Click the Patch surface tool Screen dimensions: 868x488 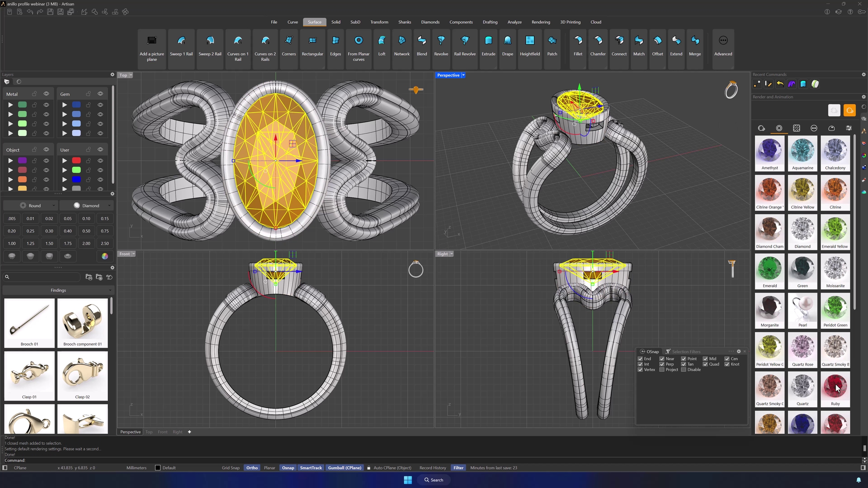552,46
